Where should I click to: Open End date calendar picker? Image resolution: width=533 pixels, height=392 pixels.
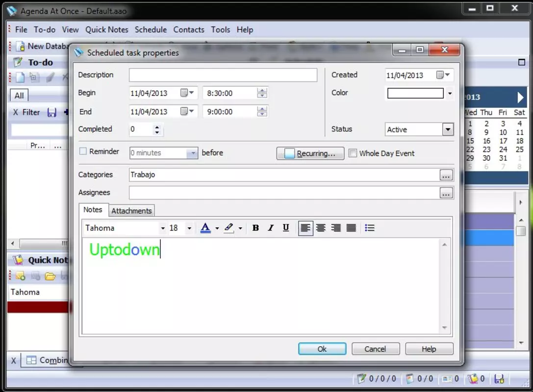pyautogui.click(x=187, y=111)
